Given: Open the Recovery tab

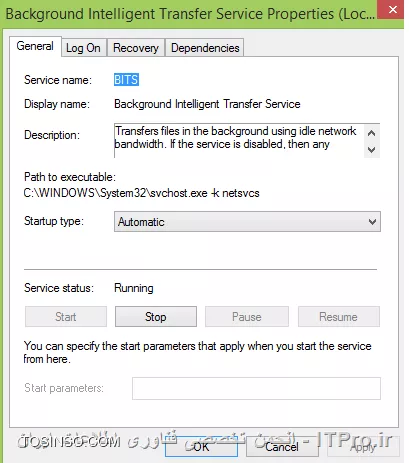Looking at the screenshot, I should [x=136, y=48].
